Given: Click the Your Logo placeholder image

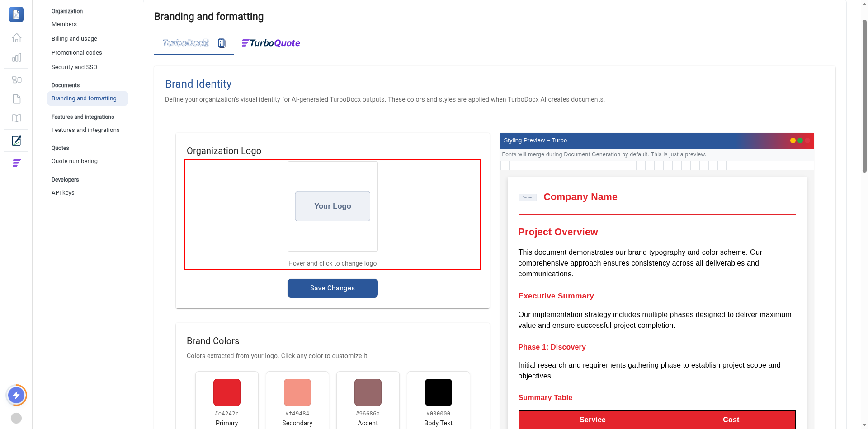Looking at the screenshot, I should [x=333, y=206].
